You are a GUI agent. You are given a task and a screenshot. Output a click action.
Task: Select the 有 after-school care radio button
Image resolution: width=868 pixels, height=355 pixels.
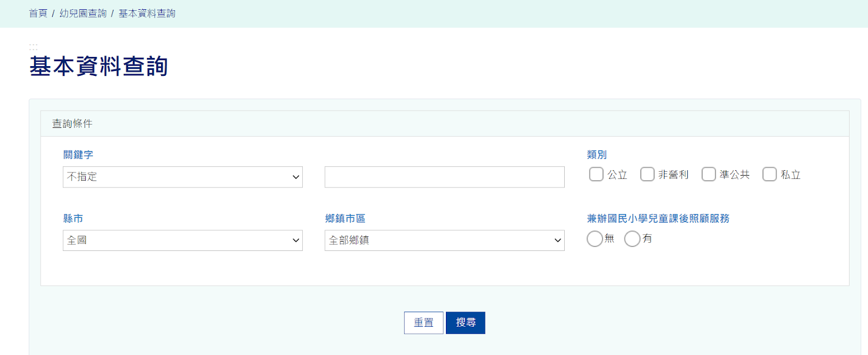pos(632,238)
